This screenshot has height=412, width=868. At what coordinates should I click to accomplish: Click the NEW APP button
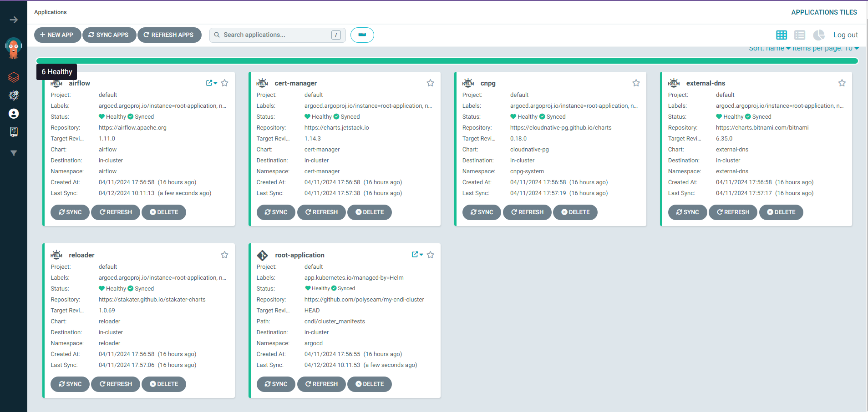57,35
